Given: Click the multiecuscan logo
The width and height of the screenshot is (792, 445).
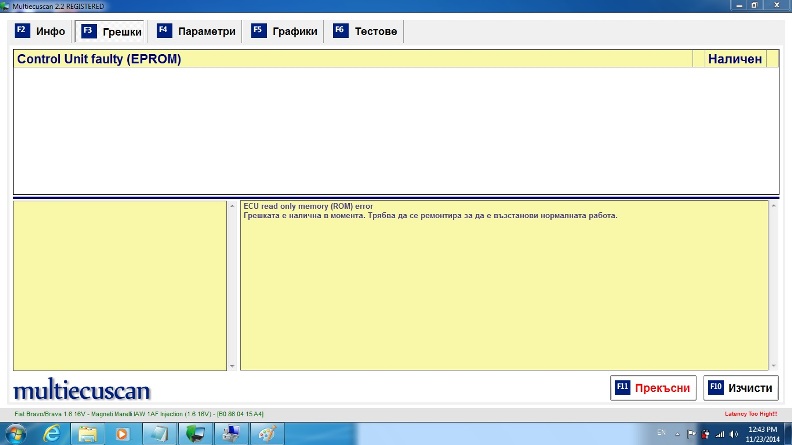Looking at the screenshot, I should point(82,389).
